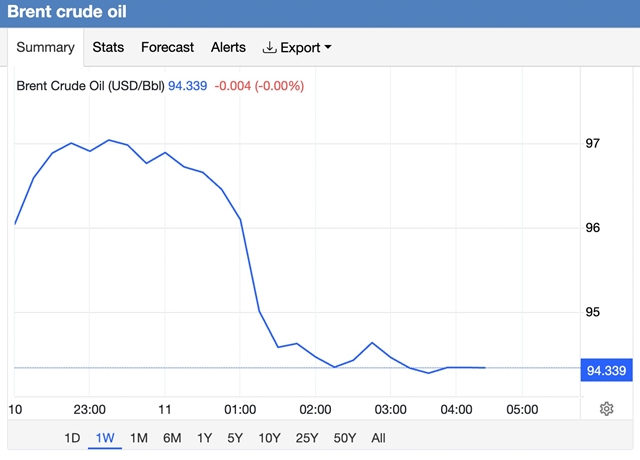Pick the 5Y time range
Screen dimensions: 640x460
pos(235,438)
